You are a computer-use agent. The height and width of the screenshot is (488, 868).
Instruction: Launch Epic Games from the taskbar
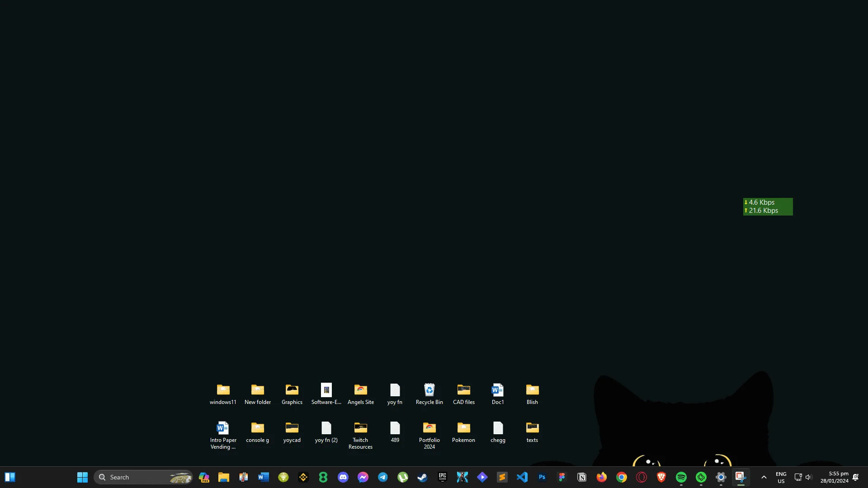(443, 477)
